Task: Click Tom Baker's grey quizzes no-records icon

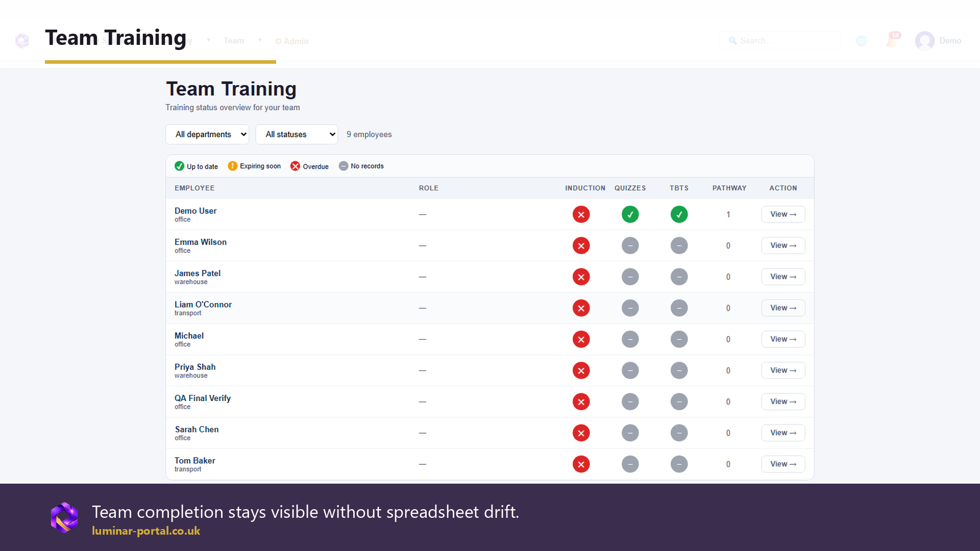Action: (x=630, y=464)
